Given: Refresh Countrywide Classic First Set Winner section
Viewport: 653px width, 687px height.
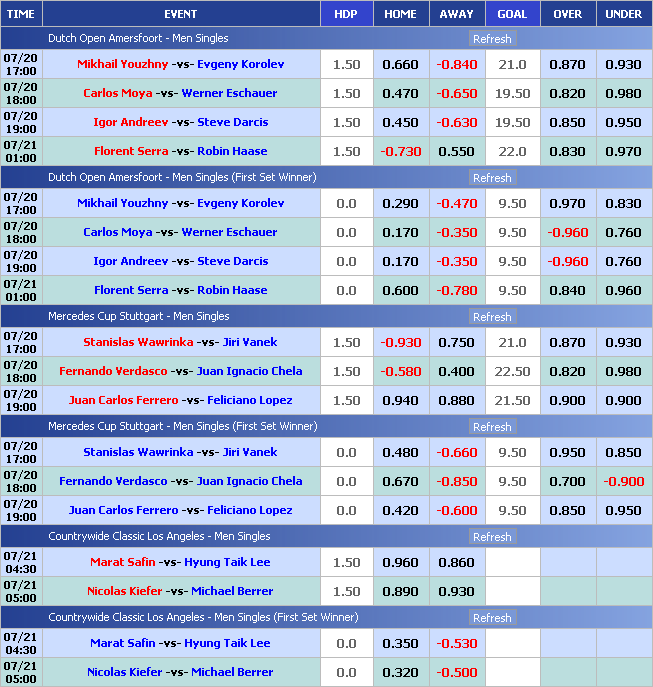Looking at the screenshot, I should [491, 618].
